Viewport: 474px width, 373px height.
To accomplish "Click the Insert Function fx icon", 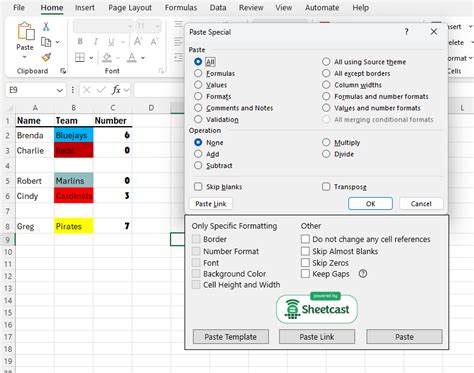I will pos(116,90).
